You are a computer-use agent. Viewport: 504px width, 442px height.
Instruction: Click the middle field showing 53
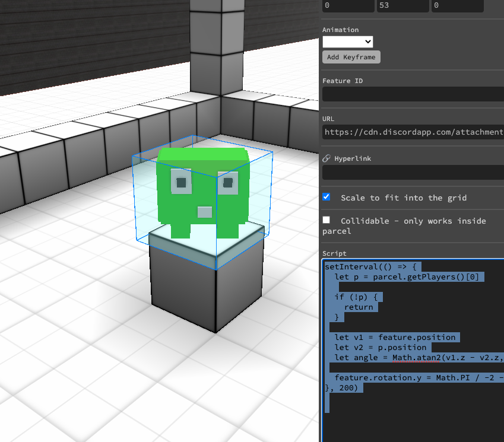[x=402, y=5]
